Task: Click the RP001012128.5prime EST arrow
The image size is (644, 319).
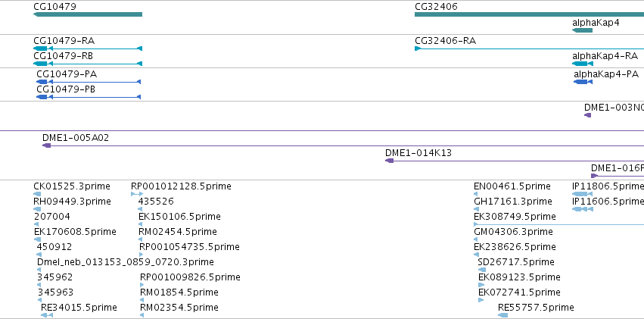Action: pos(137,194)
